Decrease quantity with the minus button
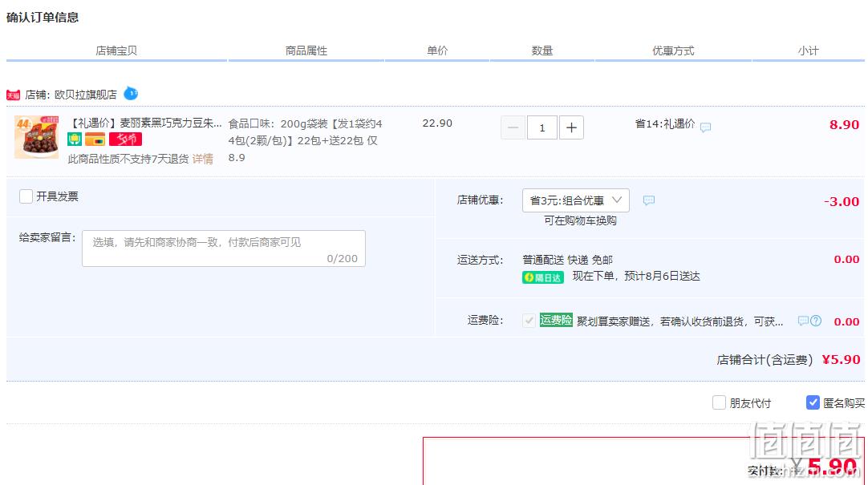Image resolution: width=868 pixels, height=485 pixels. pyautogui.click(x=513, y=127)
